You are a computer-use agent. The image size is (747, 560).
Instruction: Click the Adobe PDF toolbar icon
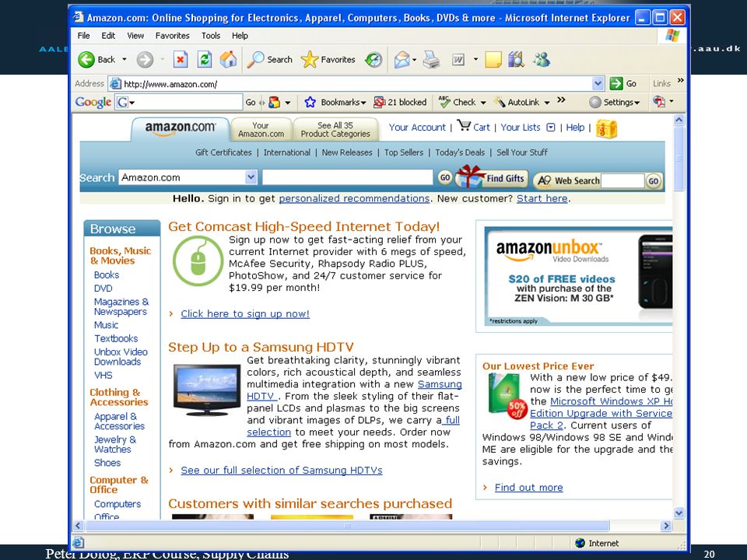[659, 101]
